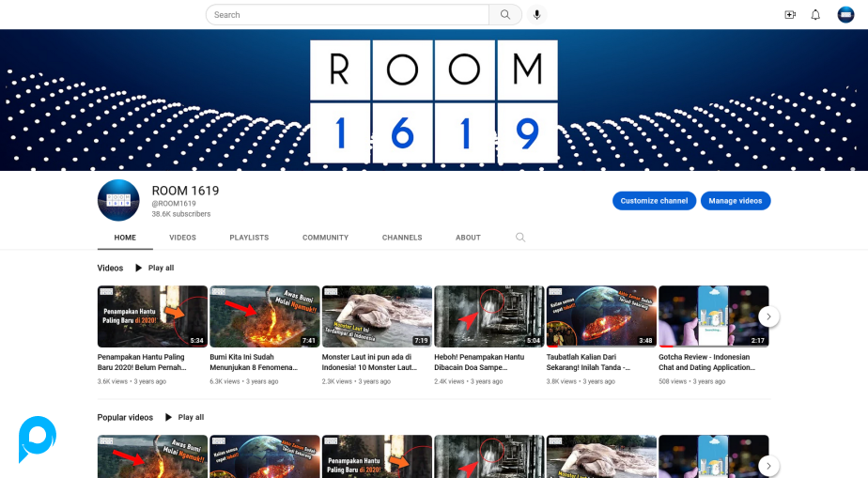
Task: Open the create video icon
Action: (789, 15)
